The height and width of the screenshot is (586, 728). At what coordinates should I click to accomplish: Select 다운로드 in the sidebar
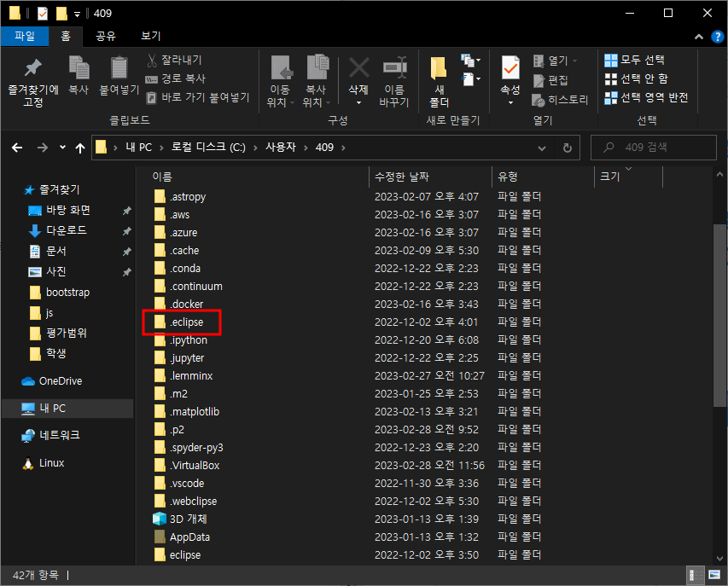tap(67, 230)
